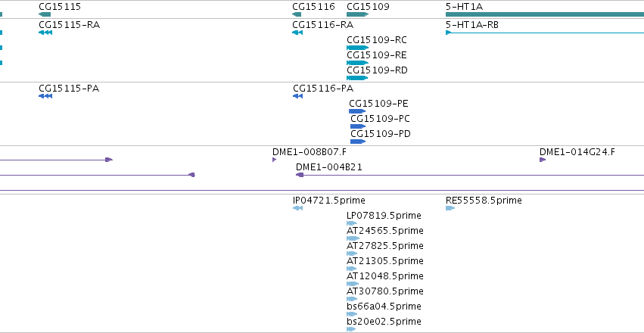Select the DME1-008B07.F purple arrow marker
This screenshot has height=333, width=644.
pyautogui.click(x=275, y=160)
